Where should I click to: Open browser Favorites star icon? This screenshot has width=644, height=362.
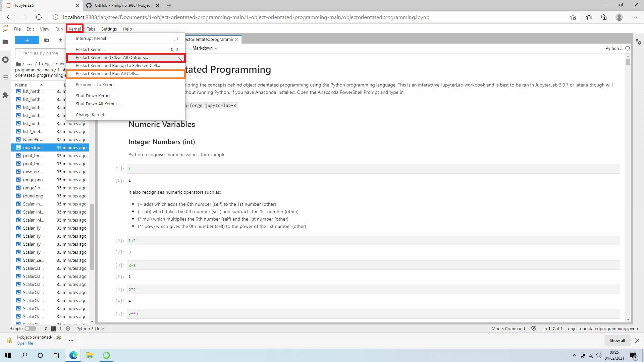click(x=589, y=17)
